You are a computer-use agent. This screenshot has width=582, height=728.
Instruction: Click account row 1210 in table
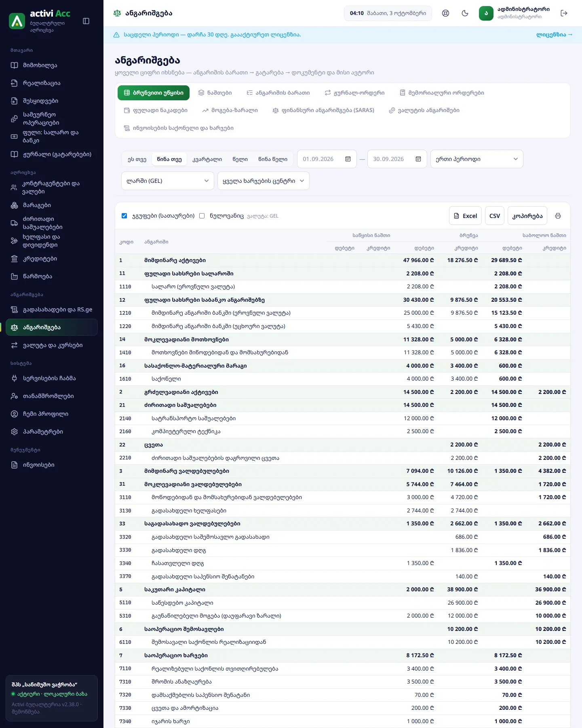[343, 313]
